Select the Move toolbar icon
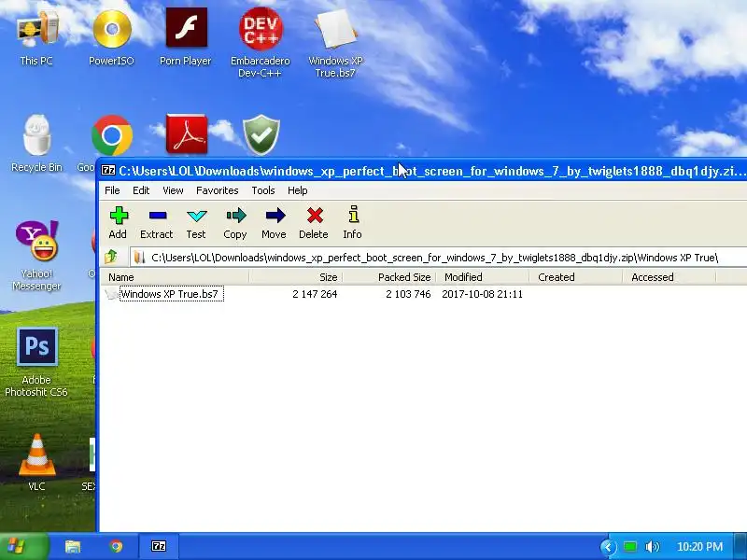Image resolution: width=747 pixels, height=560 pixels. (274, 222)
